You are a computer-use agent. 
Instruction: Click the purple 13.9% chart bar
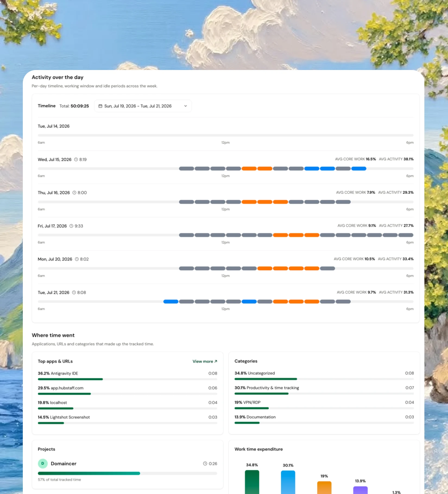(360, 490)
